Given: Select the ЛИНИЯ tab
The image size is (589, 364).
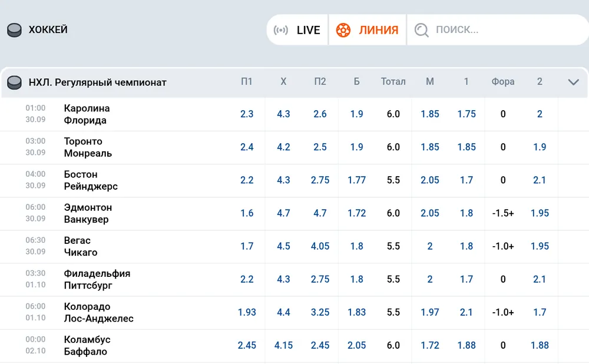Looking at the screenshot, I should (367, 30).
